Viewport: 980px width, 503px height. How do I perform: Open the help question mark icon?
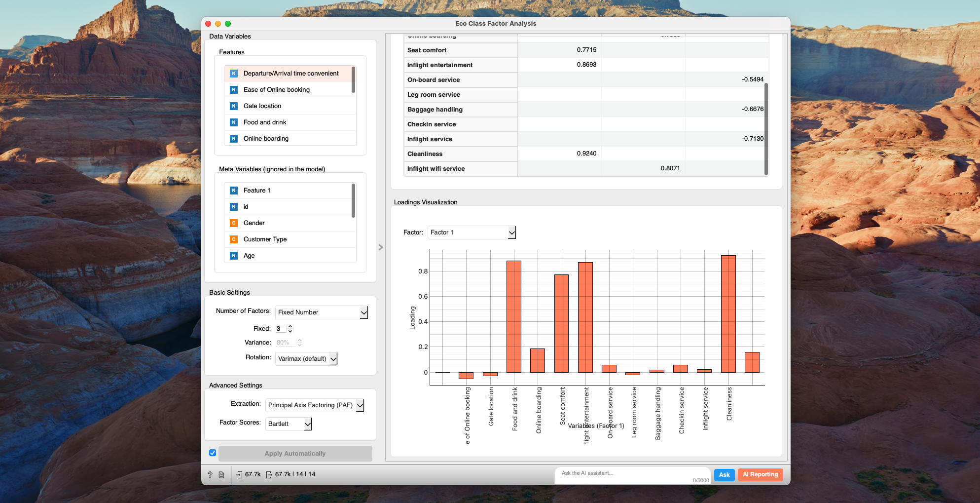[210, 475]
